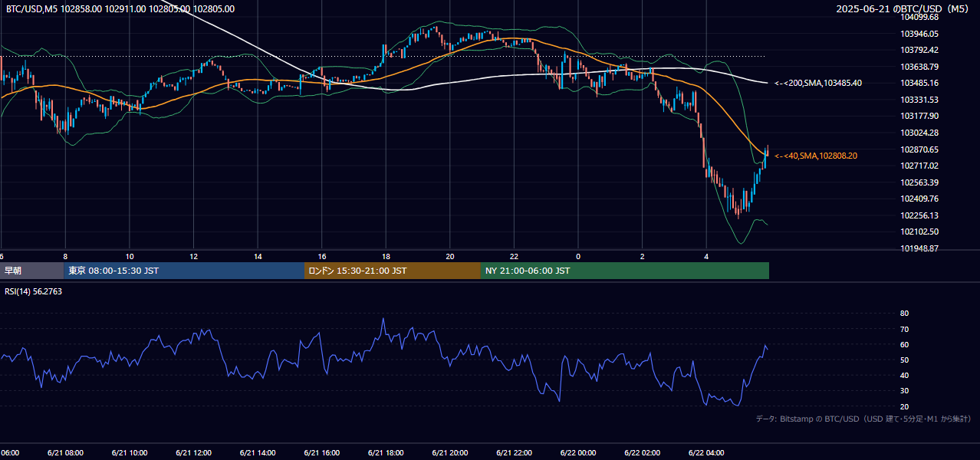This screenshot has height=460, width=980.
Task: Click hour tick 14 under the price chart
Action: pos(258,256)
